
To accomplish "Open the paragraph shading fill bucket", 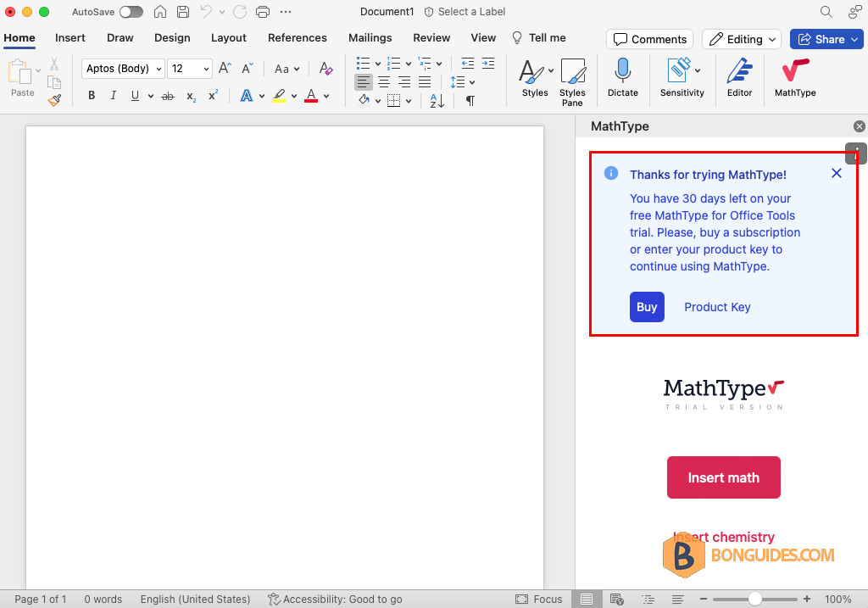I will coord(364,100).
